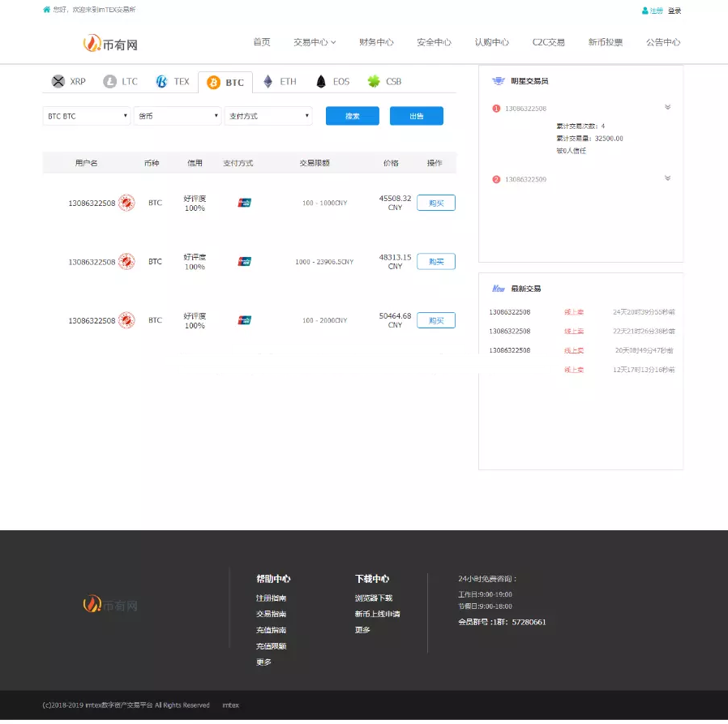The width and height of the screenshot is (728, 724).
Task: Click the 累计交易量: 32500.00 text
Action: (589, 139)
